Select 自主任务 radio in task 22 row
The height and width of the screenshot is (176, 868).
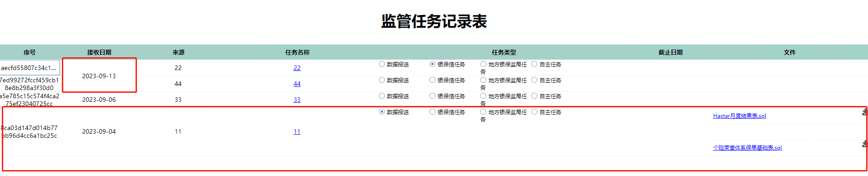pos(535,64)
